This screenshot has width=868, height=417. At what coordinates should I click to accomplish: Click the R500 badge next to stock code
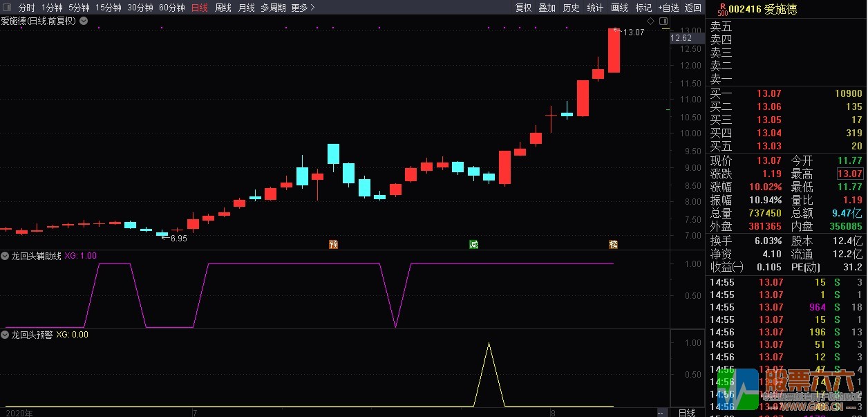(722, 9)
